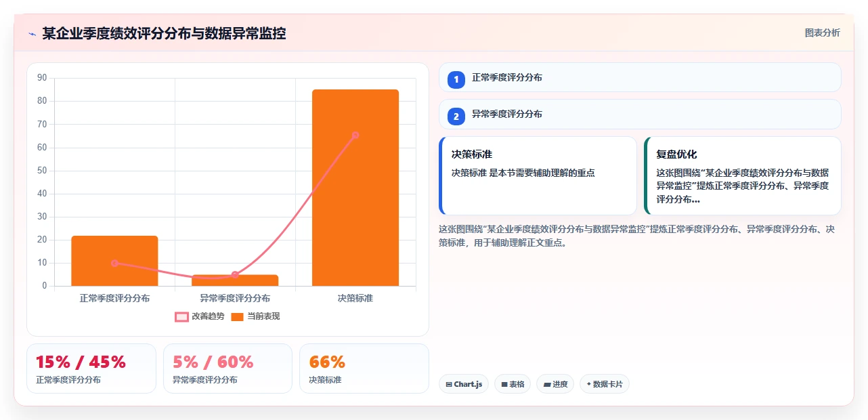Click the 异常季度评分分布 short bar
The image size is (868, 420).
(235, 280)
